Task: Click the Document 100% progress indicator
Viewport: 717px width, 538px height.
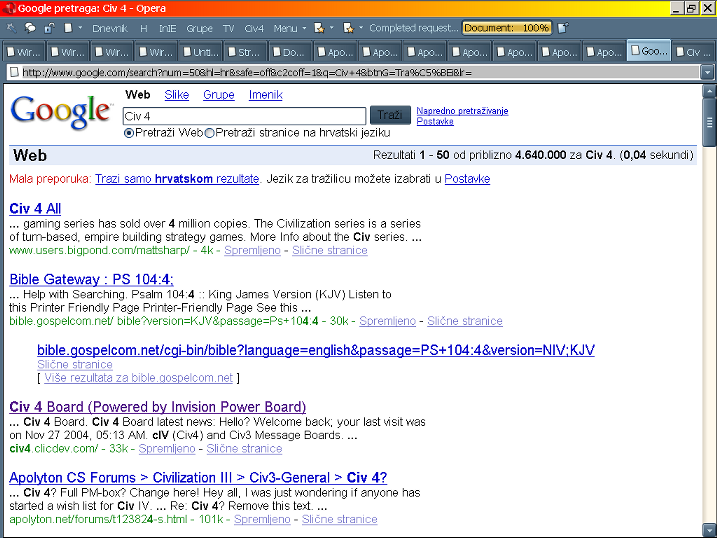Action: pyautogui.click(x=507, y=28)
